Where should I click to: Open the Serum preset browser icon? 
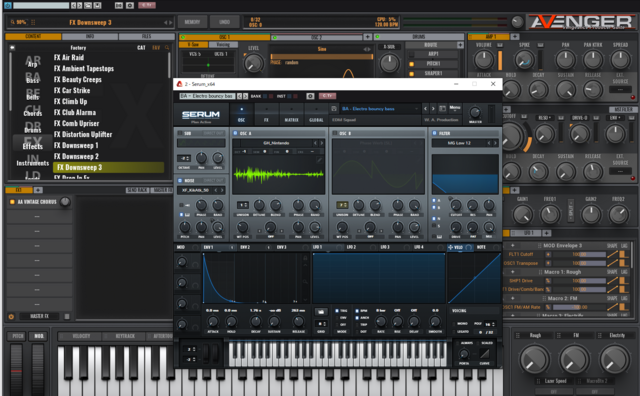click(x=442, y=109)
